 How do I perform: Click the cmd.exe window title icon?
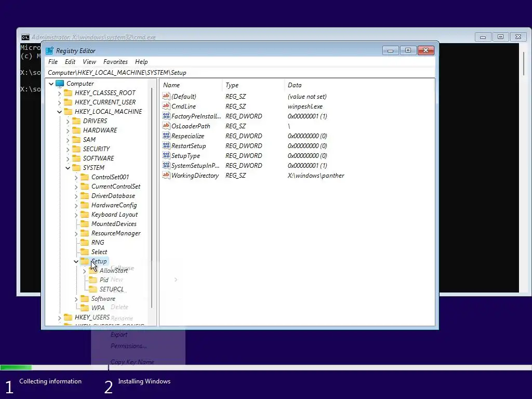point(25,37)
